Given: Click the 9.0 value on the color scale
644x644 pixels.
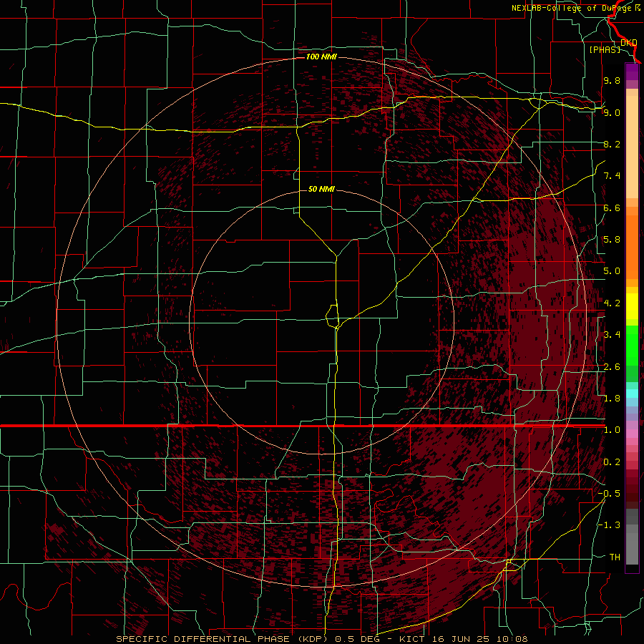Looking at the screenshot, I should tap(612, 112).
